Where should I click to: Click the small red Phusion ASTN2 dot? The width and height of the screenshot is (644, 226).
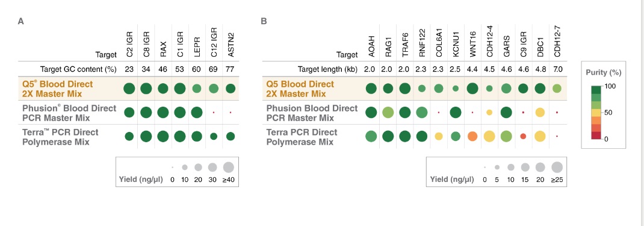(x=231, y=112)
